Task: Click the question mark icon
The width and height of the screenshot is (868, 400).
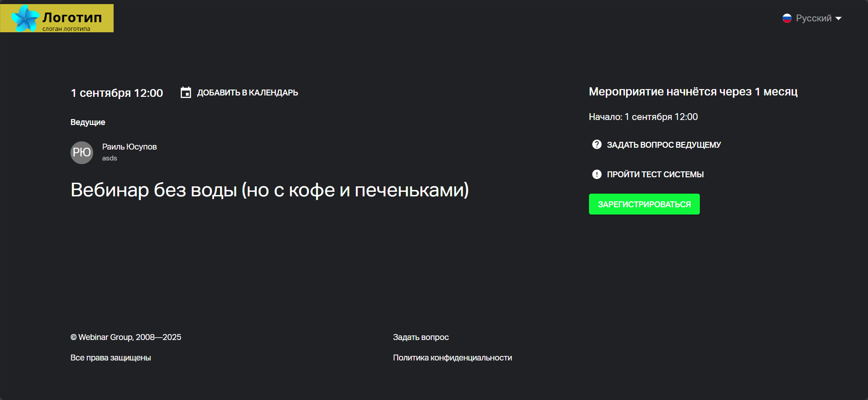Action: point(597,145)
